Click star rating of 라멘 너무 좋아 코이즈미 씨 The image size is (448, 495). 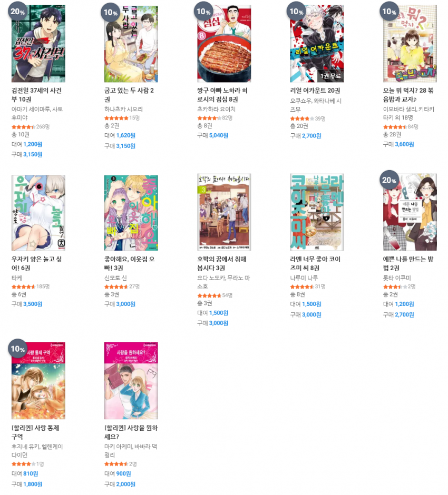click(x=301, y=286)
